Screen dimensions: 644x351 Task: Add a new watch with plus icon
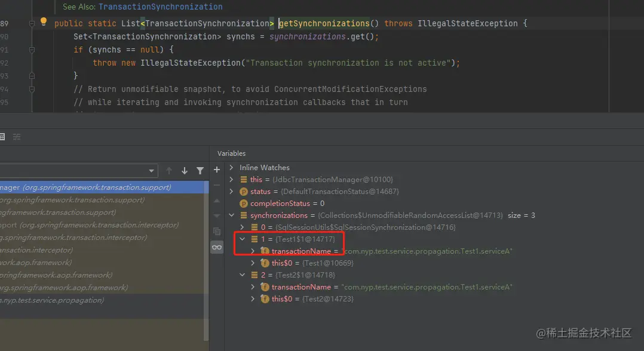[x=217, y=170]
